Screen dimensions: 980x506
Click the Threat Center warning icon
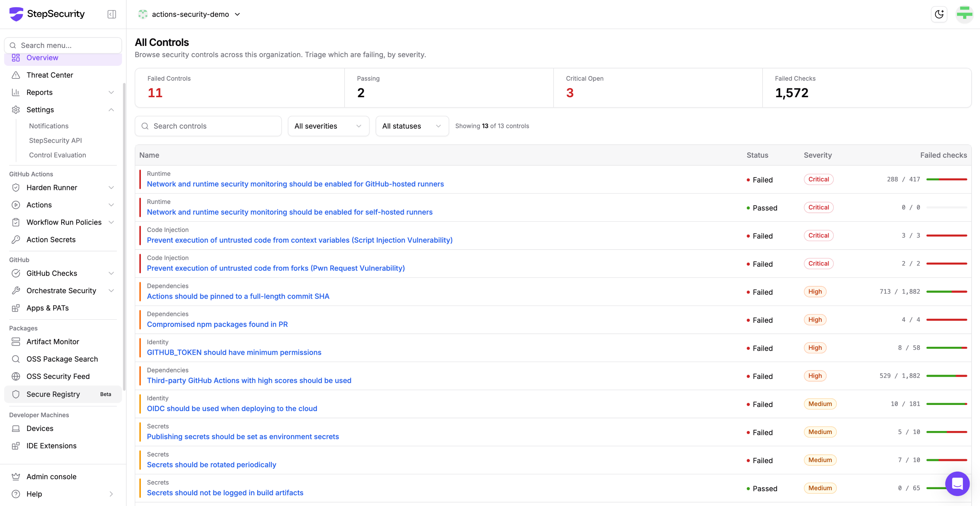(16, 75)
